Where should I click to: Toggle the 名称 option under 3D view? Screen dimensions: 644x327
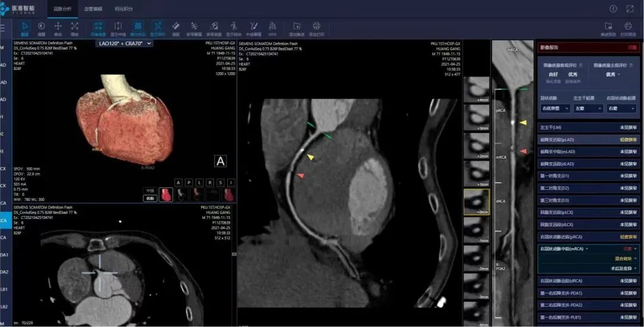tap(150, 199)
